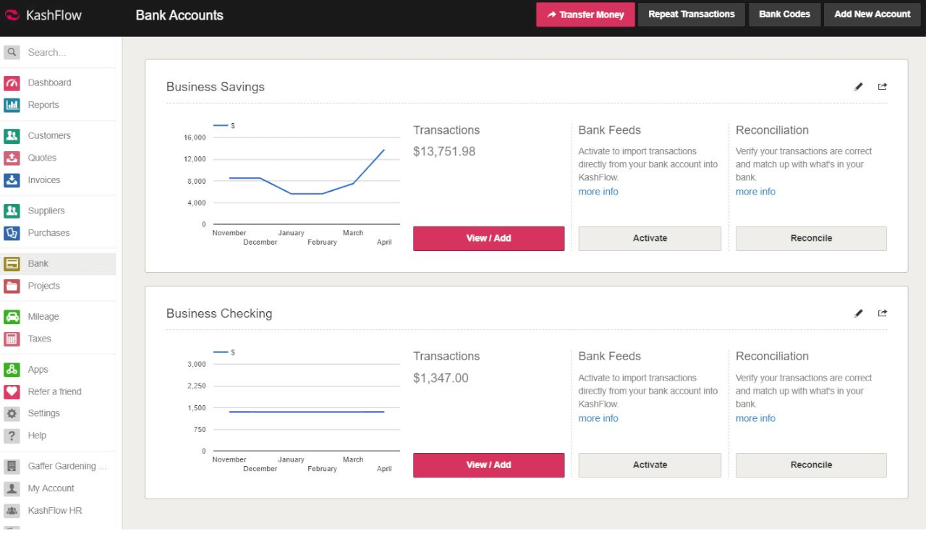The image size is (926, 560).
Task: Edit Business Checking with pencil icon
Action: (859, 313)
